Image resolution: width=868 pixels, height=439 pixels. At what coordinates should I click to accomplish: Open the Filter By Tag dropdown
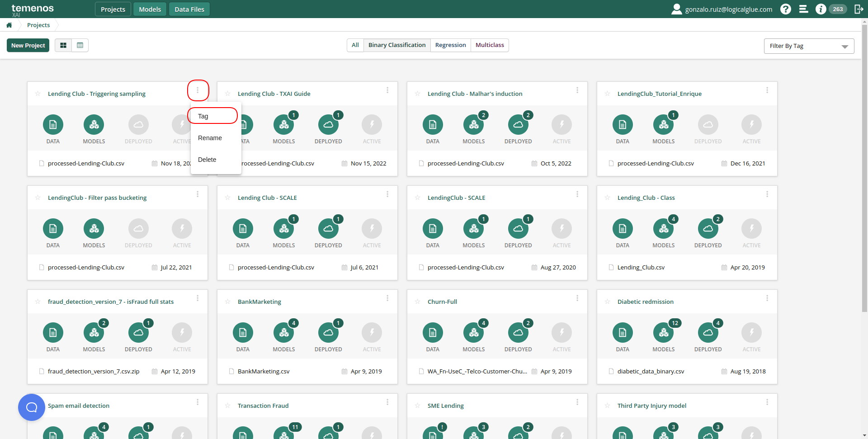coord(809,46)
